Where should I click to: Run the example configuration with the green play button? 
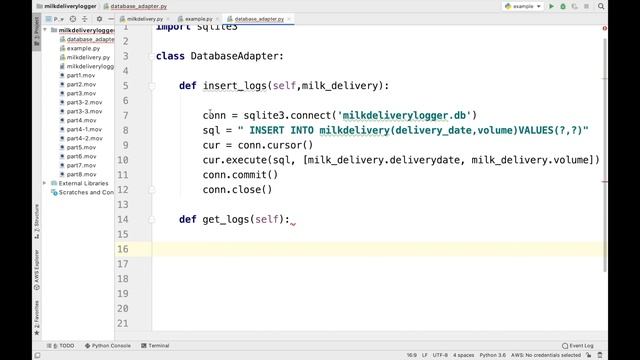click(551, 7)
